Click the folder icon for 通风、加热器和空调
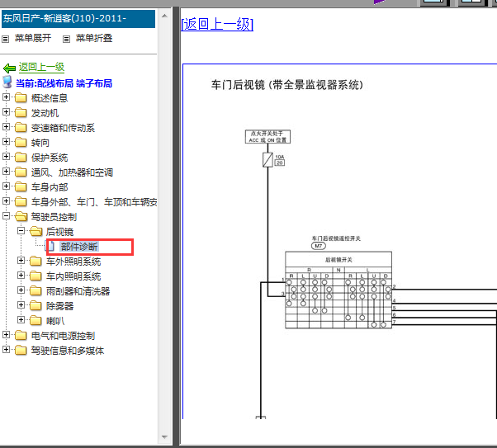 [x=21, y=172]
